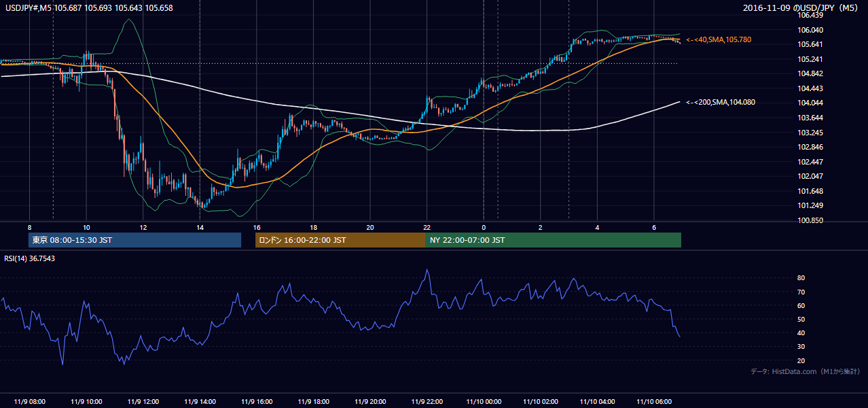The height and width of the screenshot is (408, 868).
Task: Click the '2016-11-09 のUSD/JPY（M5）' chart title
Action: [801, 7]
